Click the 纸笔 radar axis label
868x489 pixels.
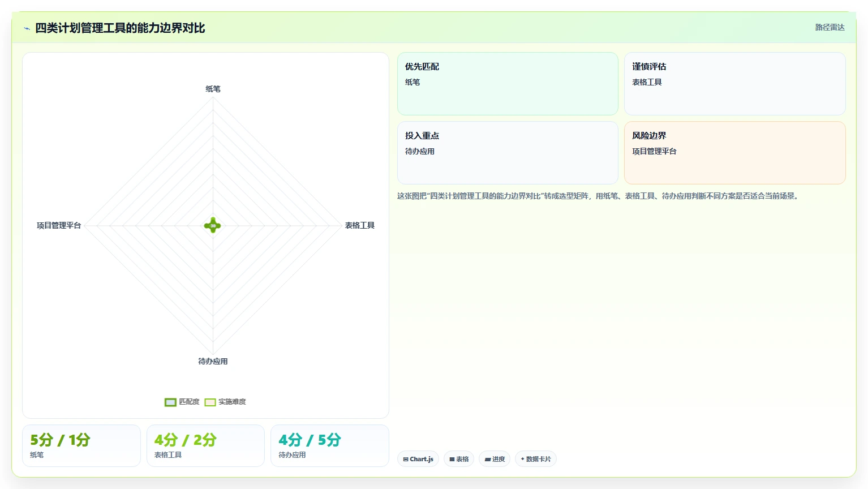[x=213, y=89]
